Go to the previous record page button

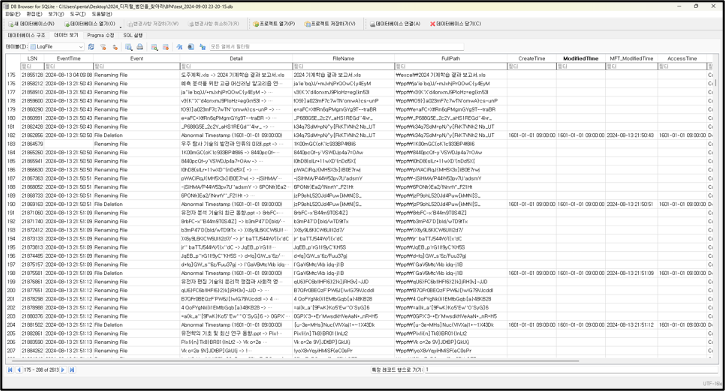tap(19, 370)
